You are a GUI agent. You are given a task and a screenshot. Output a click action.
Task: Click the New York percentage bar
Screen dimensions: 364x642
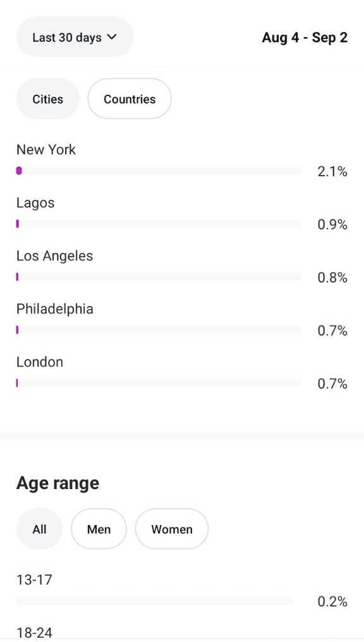[159, 171]
